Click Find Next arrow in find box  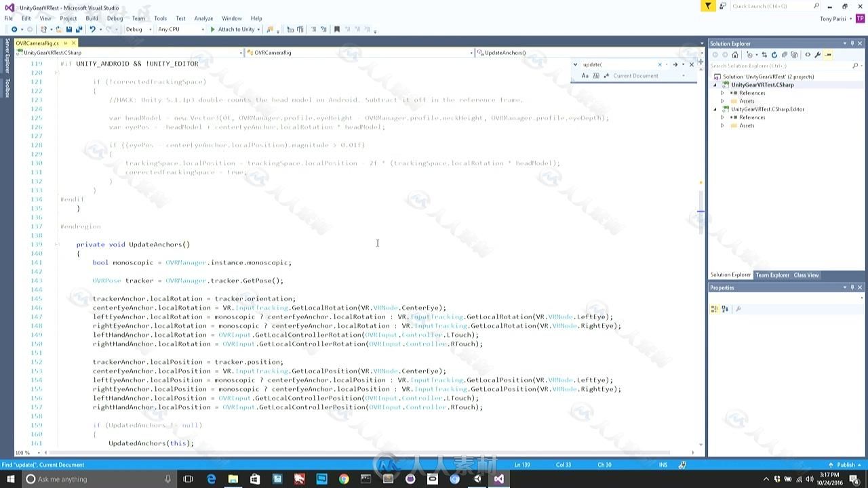[675, 64]
